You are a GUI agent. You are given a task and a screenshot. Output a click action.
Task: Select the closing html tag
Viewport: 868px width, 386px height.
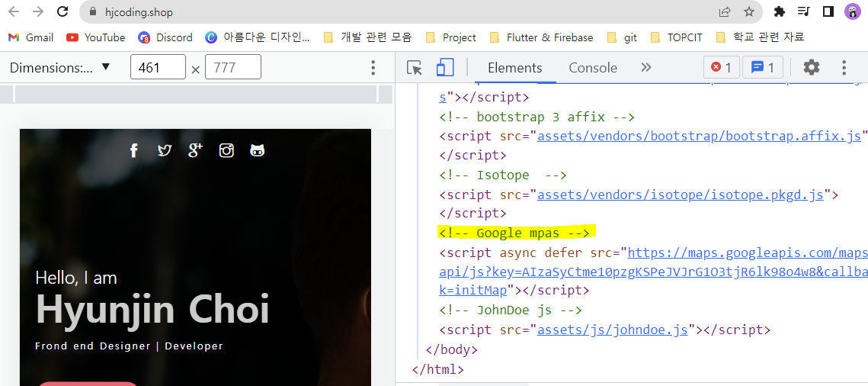point(438,368)
